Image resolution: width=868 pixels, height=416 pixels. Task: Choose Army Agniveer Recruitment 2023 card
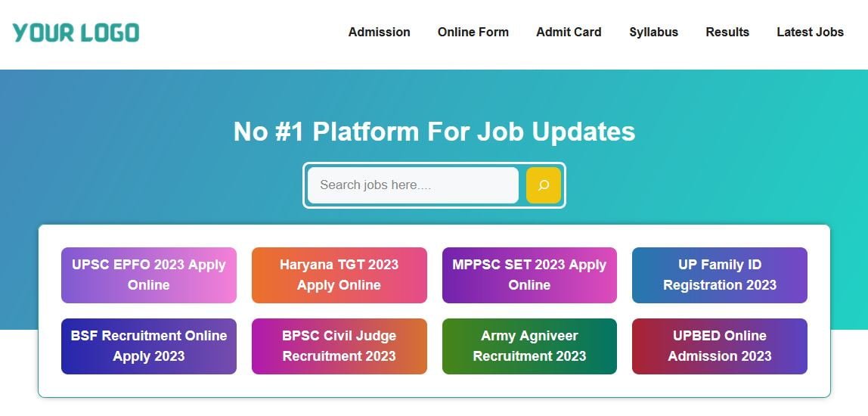coord(529,346)
